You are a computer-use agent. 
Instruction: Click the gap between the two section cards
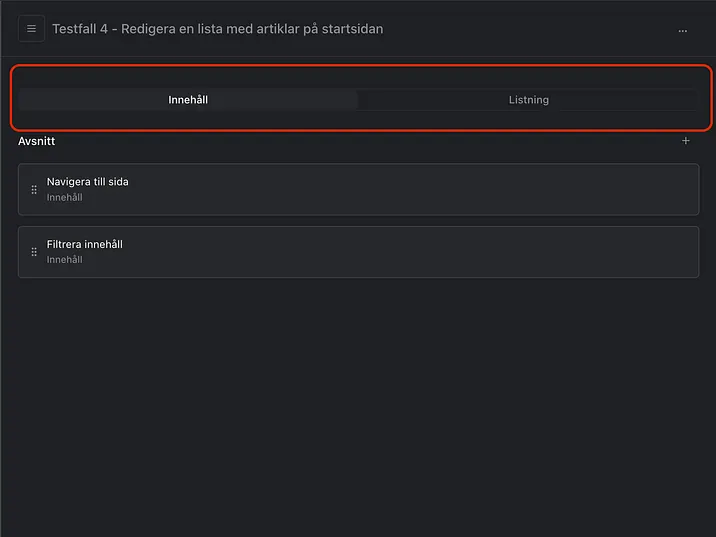(358, 221)
